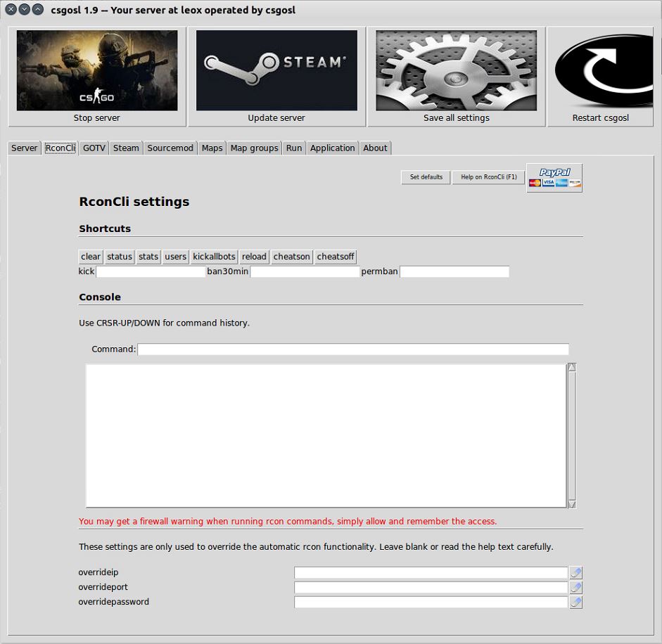The width and height of the screenshot is (662, 644).
Task: Focus the ban30min input field
Action: coord(305,272)
